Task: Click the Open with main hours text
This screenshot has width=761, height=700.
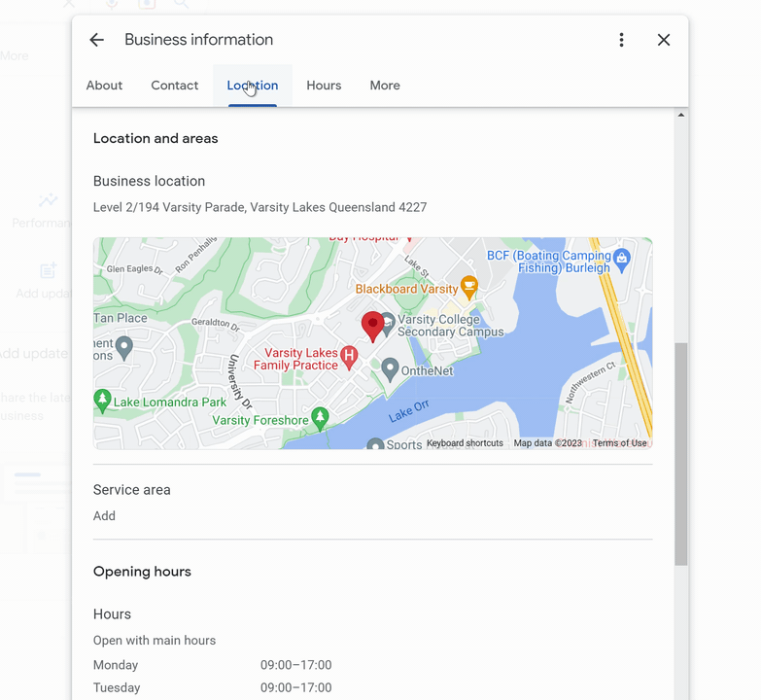Action: click(155, 641)
